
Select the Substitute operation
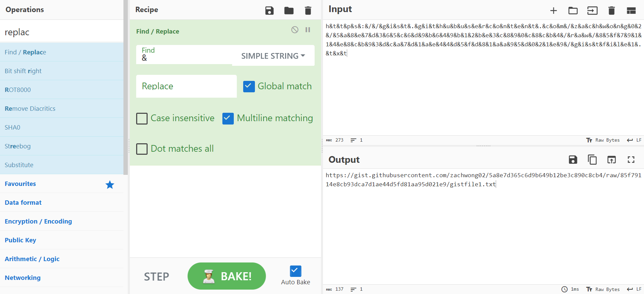point(62,165)
